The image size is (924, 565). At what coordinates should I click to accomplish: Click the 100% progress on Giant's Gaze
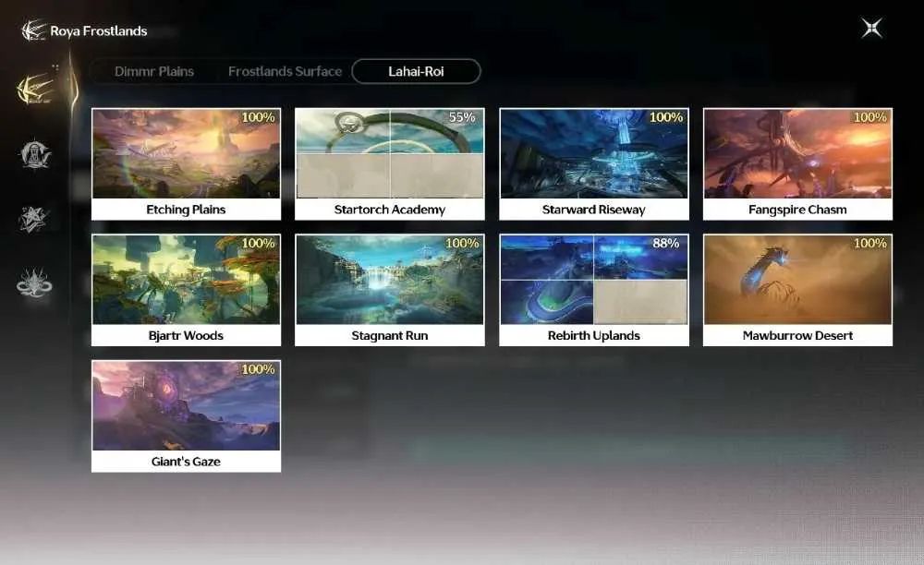tap(258, 369)
